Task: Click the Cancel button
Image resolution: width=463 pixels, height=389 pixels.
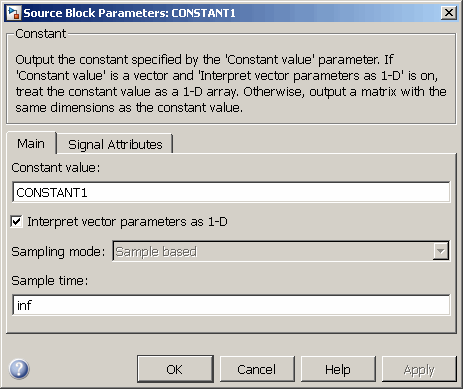Action: pos(257,369)
